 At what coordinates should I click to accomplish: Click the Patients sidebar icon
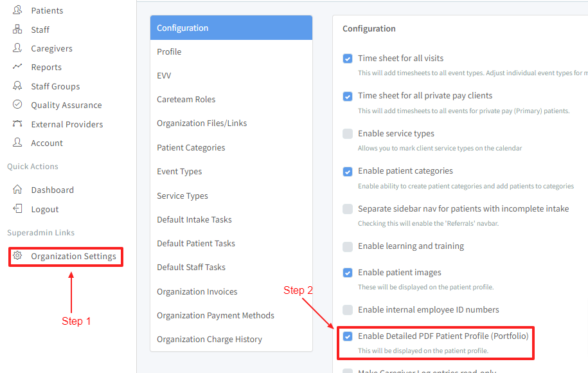click(x=17, y=10)
